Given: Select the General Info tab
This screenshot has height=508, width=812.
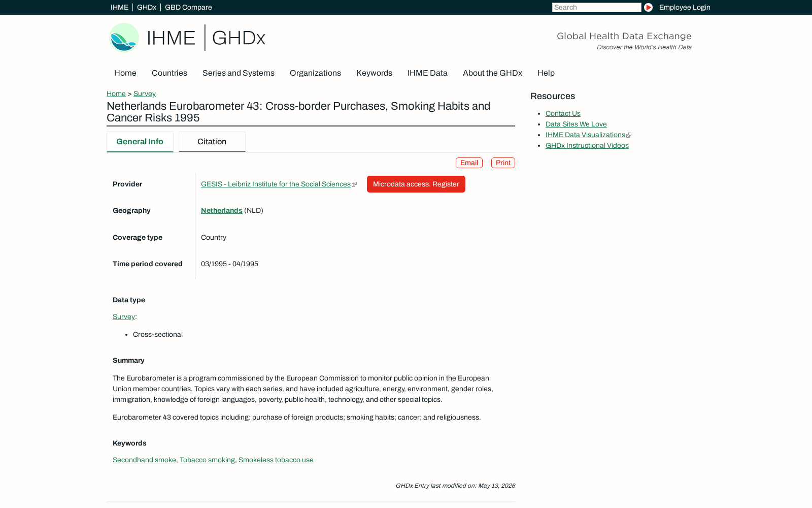Looking at the screenshot, I should coord(140,142).
